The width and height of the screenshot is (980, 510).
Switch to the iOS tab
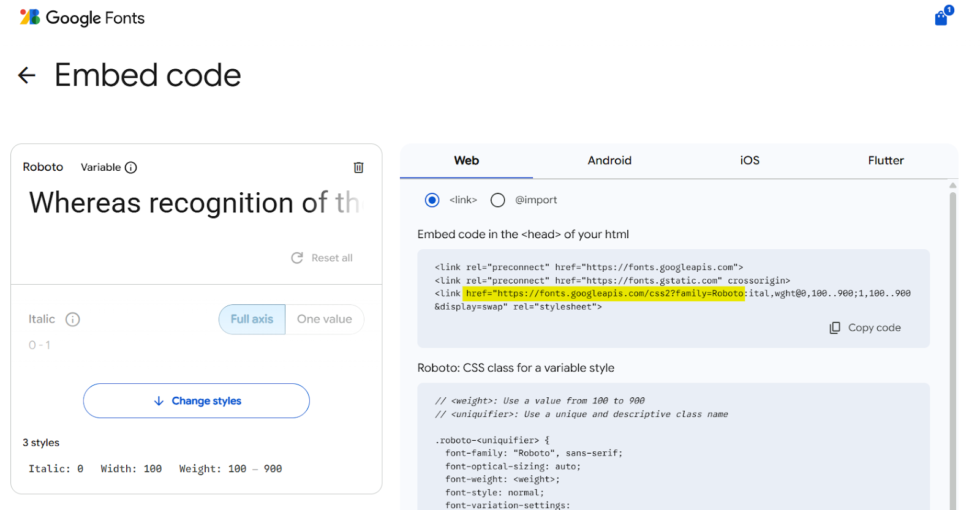750,160
